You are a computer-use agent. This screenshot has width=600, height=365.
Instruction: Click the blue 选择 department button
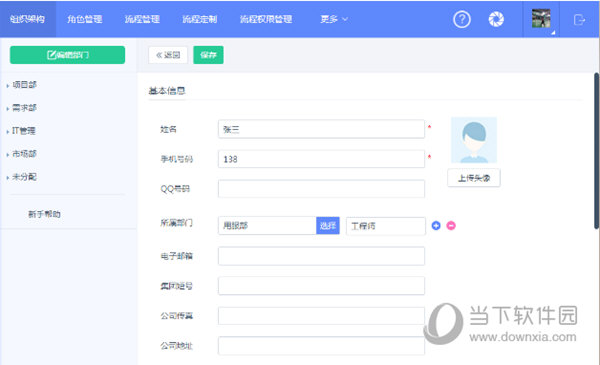[328, 225]
